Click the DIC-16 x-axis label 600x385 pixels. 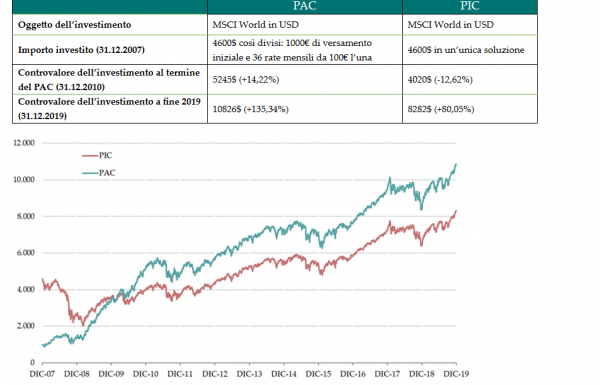click(x=353, y=374)
